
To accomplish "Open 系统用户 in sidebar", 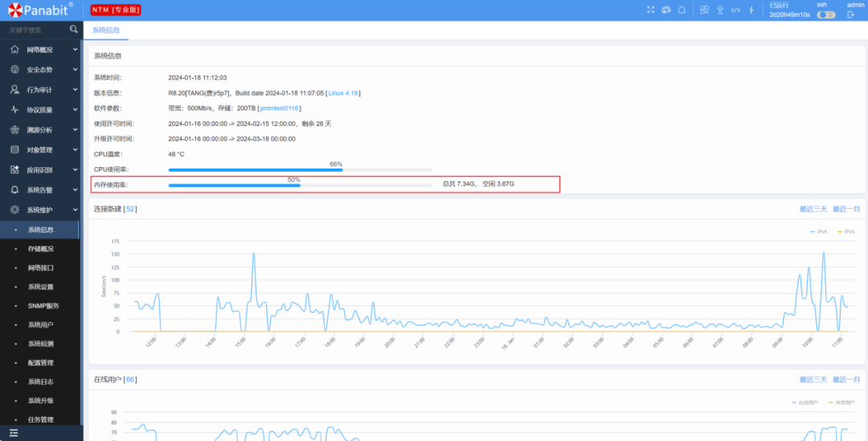I will pos(40,325).
